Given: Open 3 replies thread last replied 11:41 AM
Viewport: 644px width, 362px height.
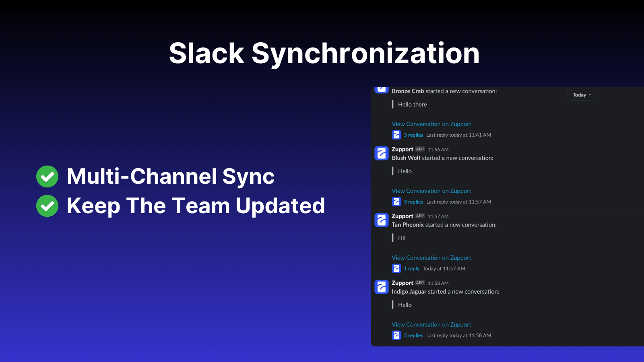Looking at the screenshot, I should pyautogui.click(x=413, y=135).
